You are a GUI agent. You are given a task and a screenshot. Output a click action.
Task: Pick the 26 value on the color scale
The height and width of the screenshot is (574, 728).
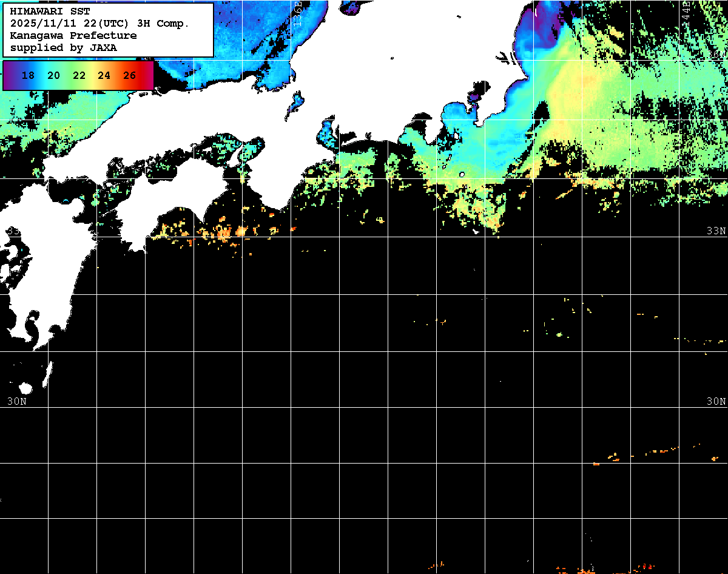tap(129, 76)
